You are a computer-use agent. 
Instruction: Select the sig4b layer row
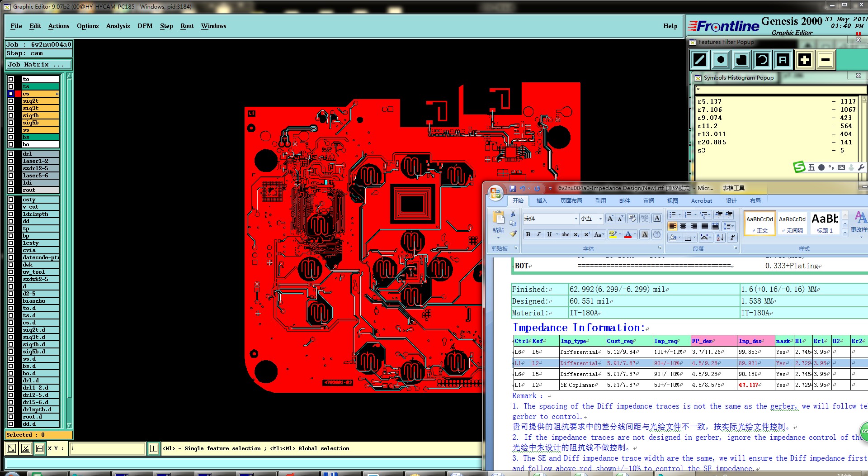tap(40, 115)
